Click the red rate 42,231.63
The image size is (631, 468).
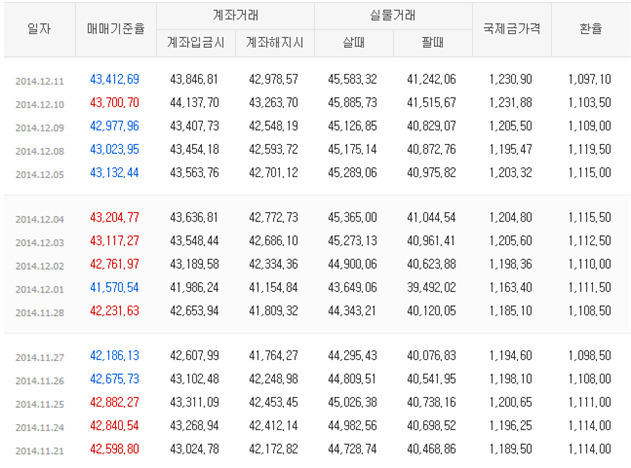coord(115,311)
